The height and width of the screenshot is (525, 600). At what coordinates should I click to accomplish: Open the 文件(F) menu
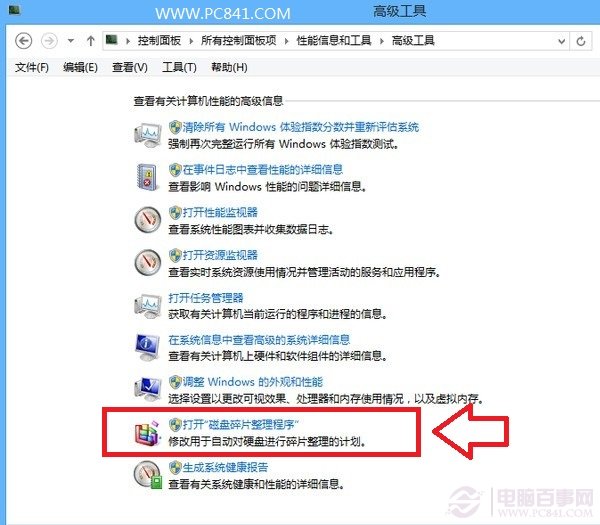pos(32,68)
